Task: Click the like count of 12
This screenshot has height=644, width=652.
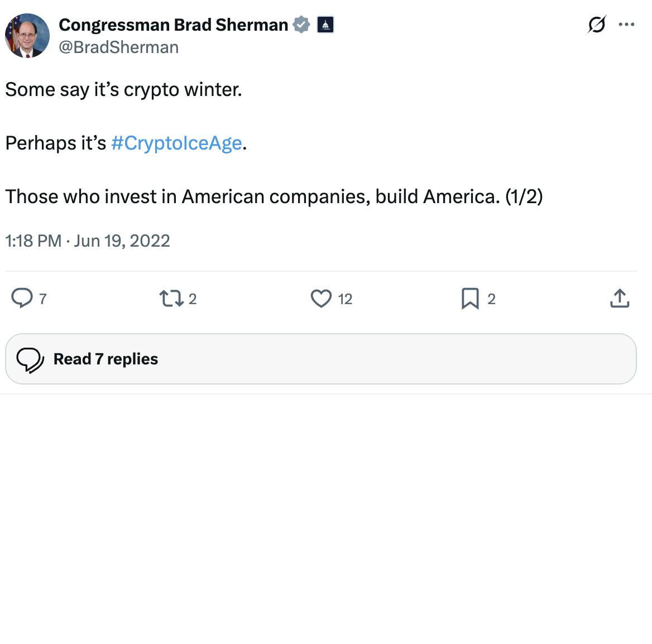Action: click(345, 299)
